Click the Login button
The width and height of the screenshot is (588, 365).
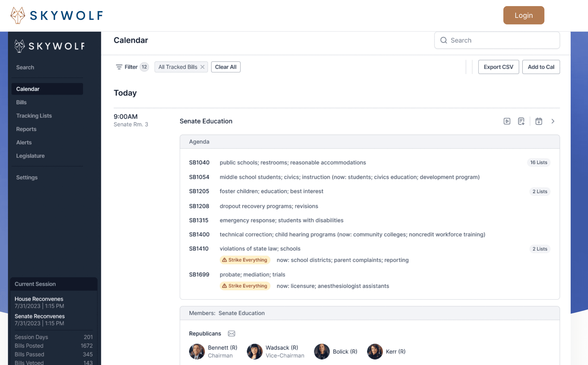click(524, 15)
